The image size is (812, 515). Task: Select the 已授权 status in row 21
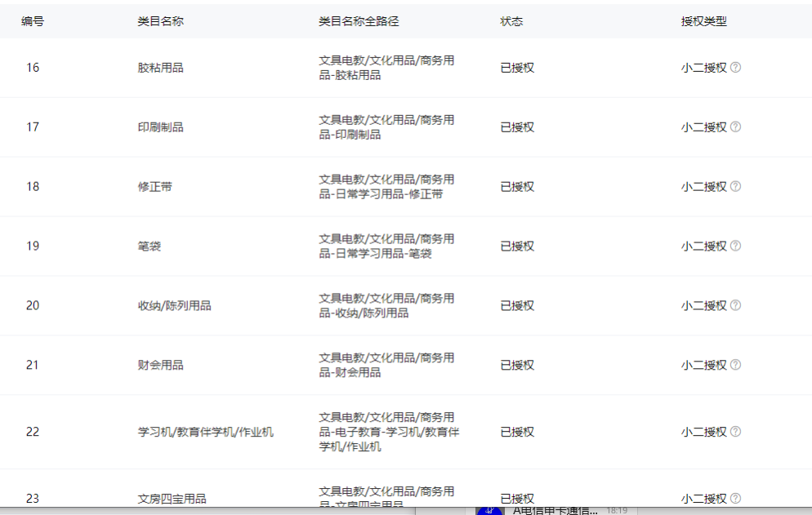click(517, 365)
